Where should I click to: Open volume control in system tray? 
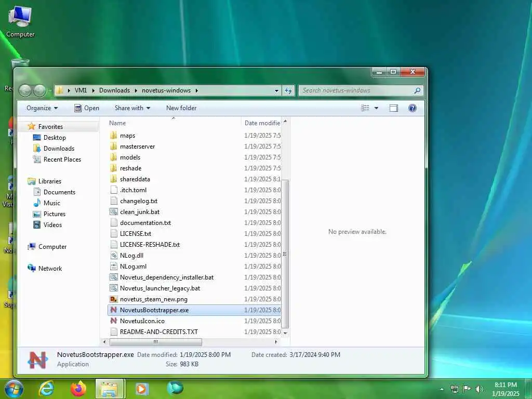pyautogui.click(x=479, y=389)
